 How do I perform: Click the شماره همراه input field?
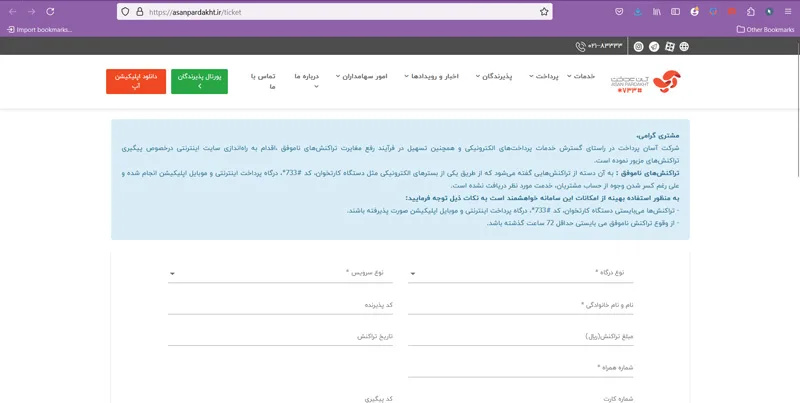click(x=520, y=368)
